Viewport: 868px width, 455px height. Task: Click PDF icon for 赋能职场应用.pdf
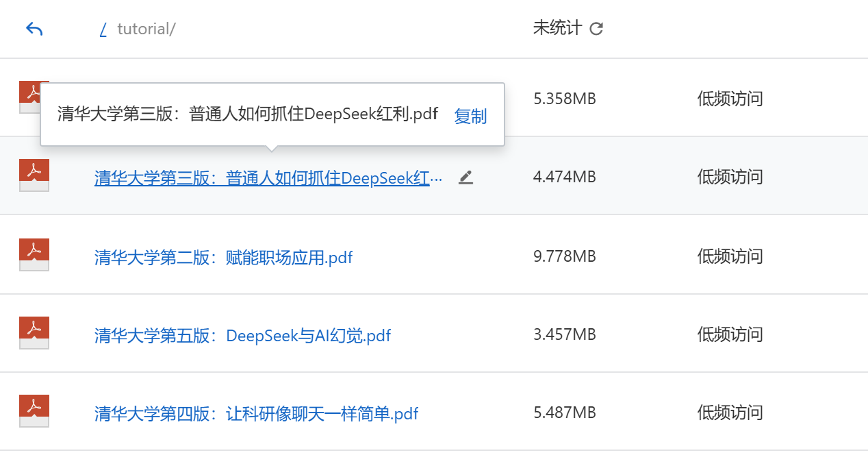34,255
